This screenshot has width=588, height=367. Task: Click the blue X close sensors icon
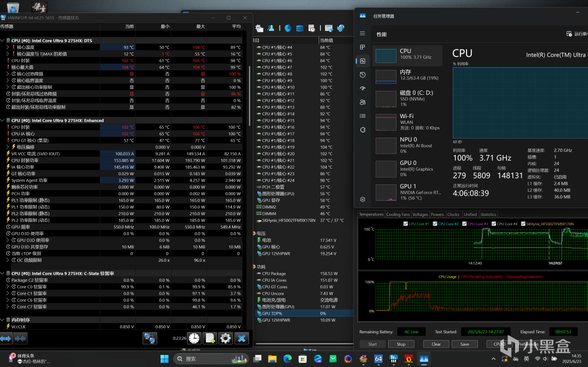241,338
